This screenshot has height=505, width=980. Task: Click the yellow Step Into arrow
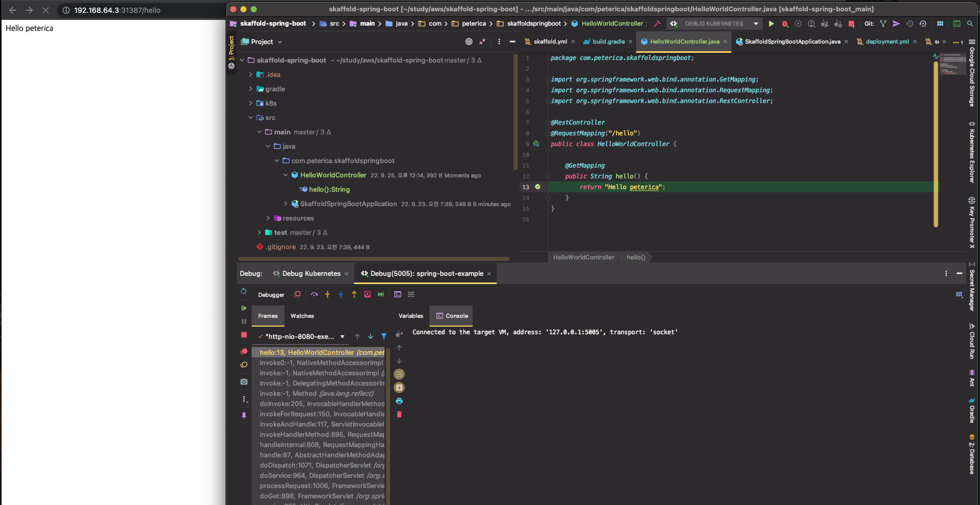(328, 294)
